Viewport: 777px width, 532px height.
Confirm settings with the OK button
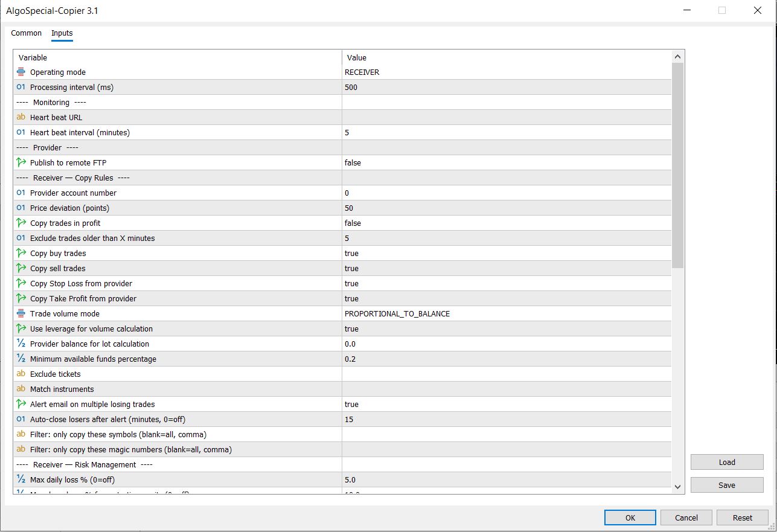coord(630,518)
